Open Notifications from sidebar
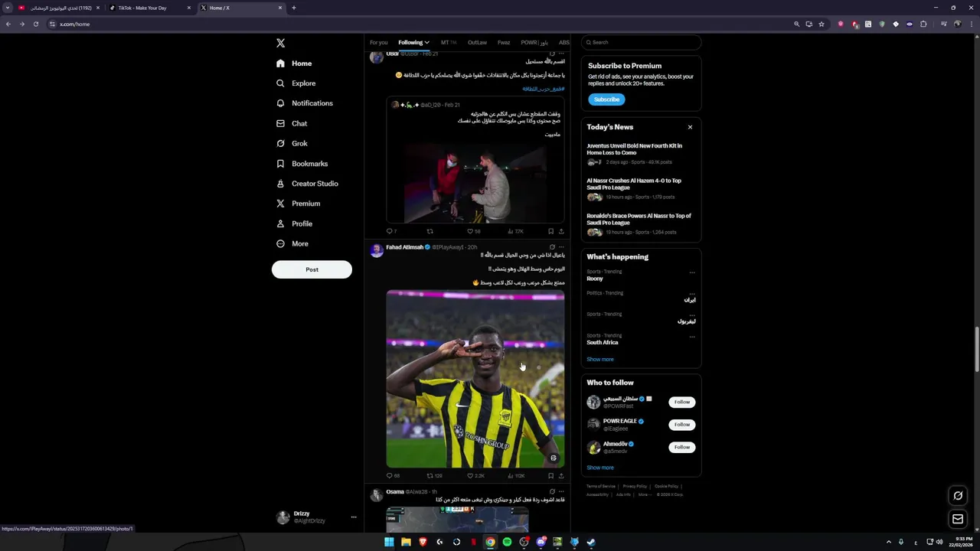 pyautogui.click(x=305, y=103)
